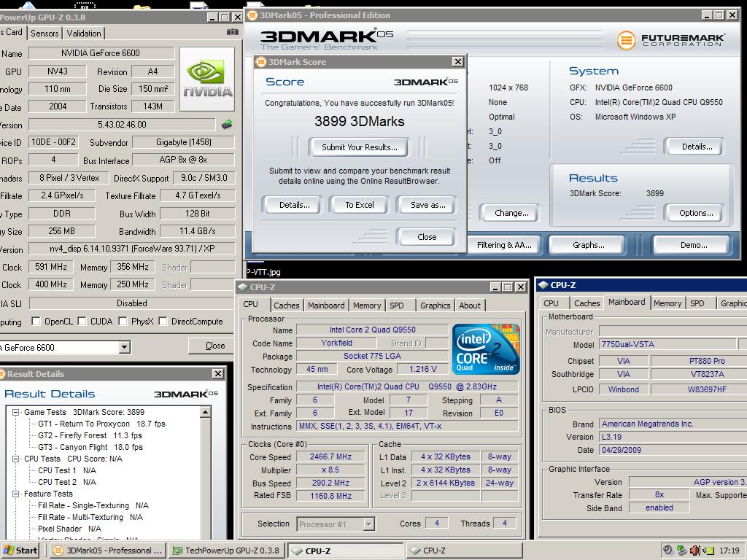
Task: Click the Intel Core 2 Quad logo
Action: point(485,349)
